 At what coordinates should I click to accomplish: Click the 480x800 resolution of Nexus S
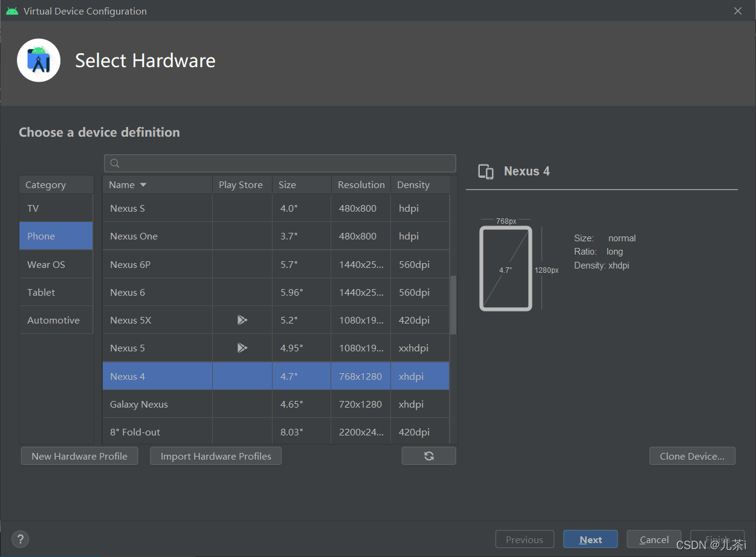pyautogui.click(x=360, y=208)
